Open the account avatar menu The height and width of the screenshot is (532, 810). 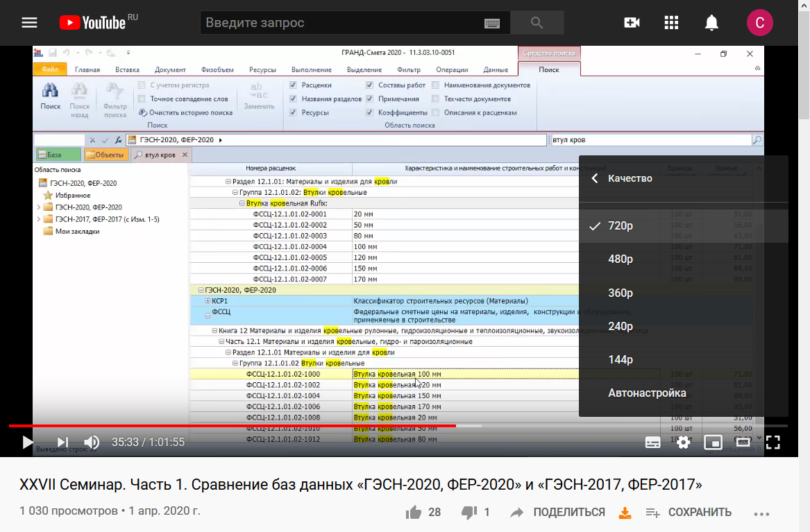(760, 23)
